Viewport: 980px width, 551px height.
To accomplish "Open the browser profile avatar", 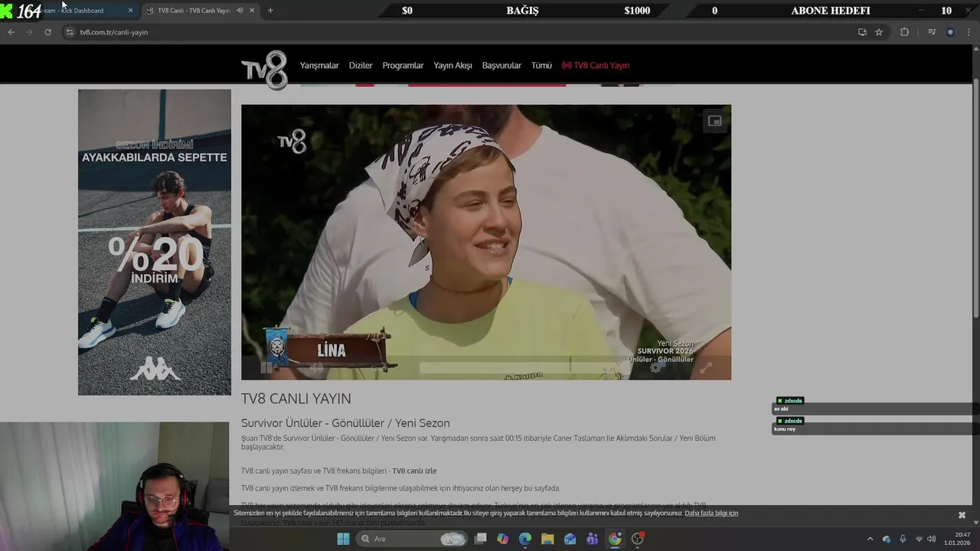I will (x=951, y=32).
